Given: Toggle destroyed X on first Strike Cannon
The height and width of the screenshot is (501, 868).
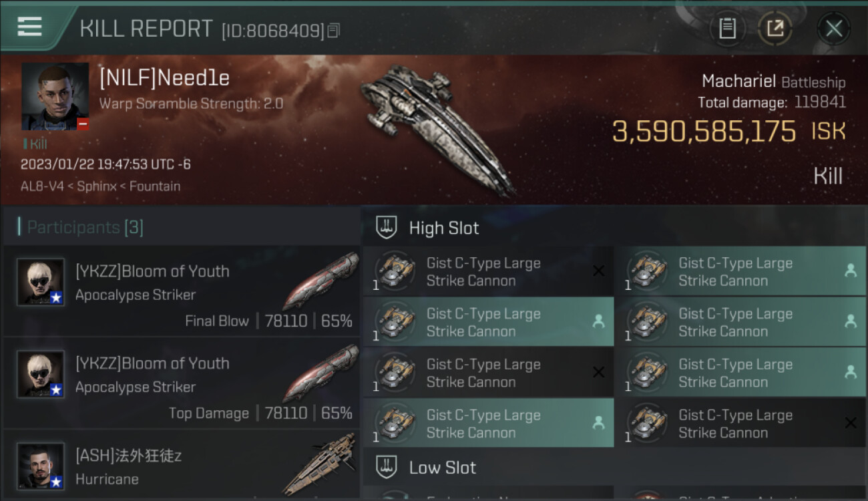Looking at the screenshot, I should [x=598, y=271].
